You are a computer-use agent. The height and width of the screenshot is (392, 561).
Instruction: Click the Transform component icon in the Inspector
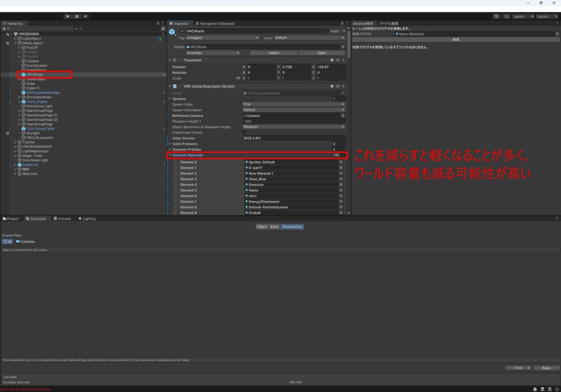[x=174, y=60]
